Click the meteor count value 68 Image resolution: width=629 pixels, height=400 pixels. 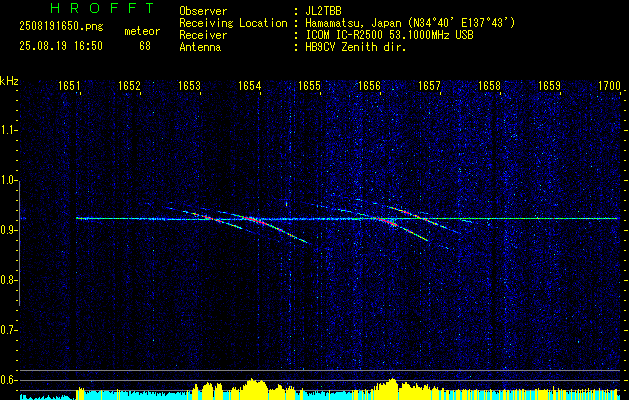click(145, 46)
